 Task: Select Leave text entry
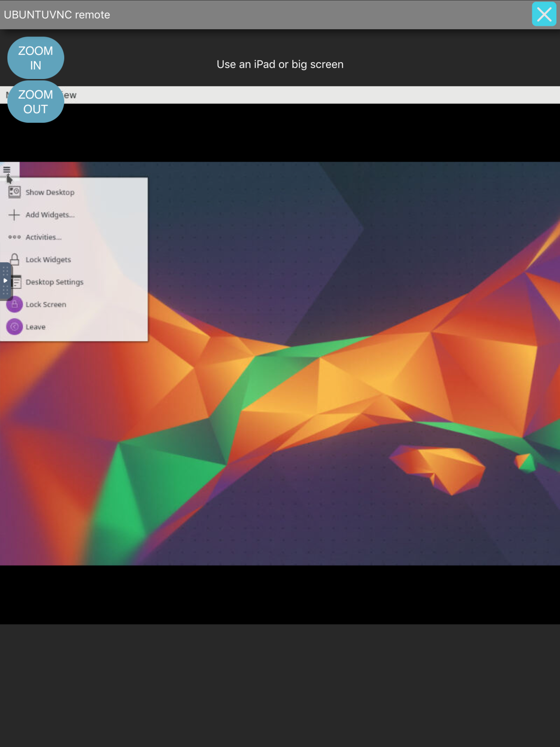36,327
